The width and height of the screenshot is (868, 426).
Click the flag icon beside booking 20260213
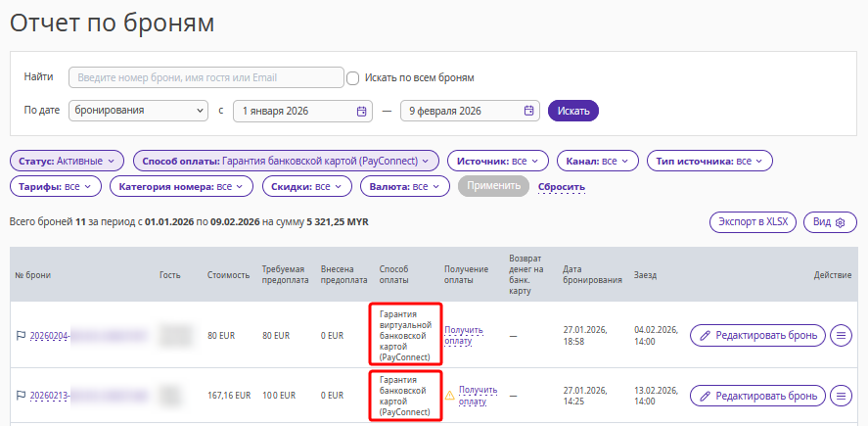pyautogui.click(x=21, y=395)
